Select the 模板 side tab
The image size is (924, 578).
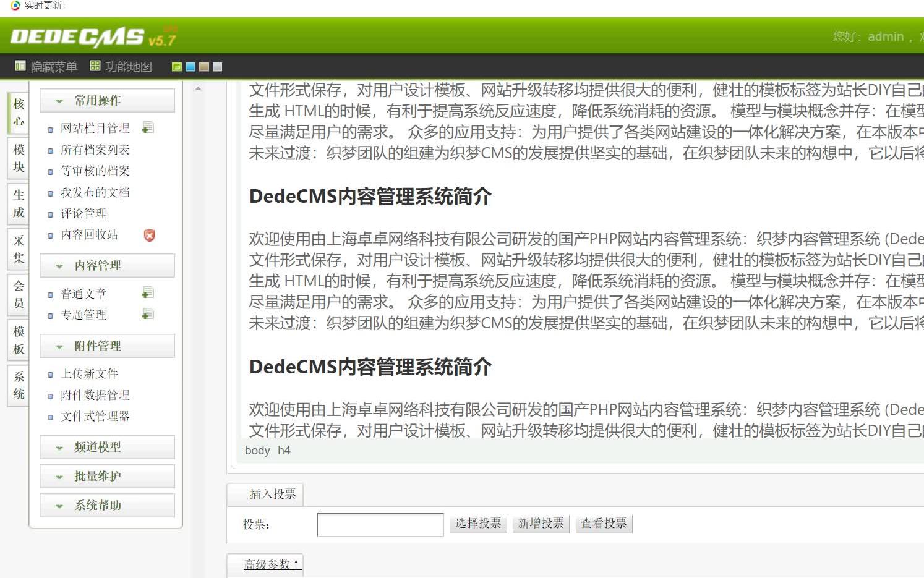click(x=19, y=341)
